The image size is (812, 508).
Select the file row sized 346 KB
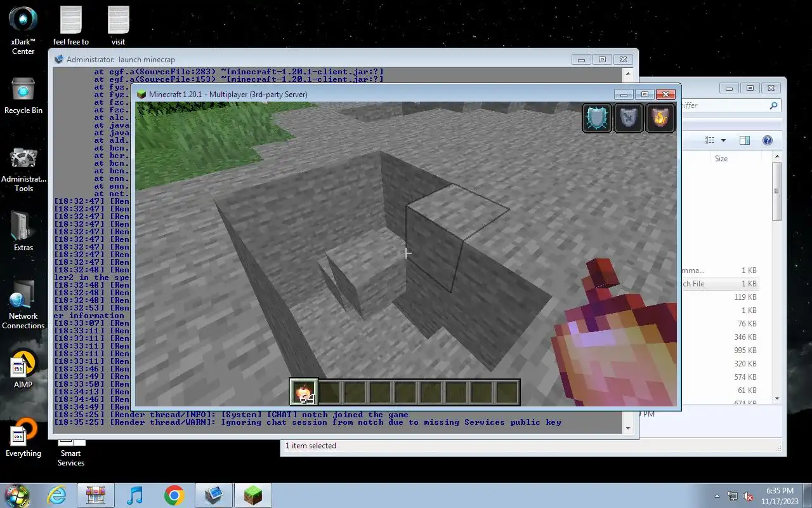(x=719, y=337)
